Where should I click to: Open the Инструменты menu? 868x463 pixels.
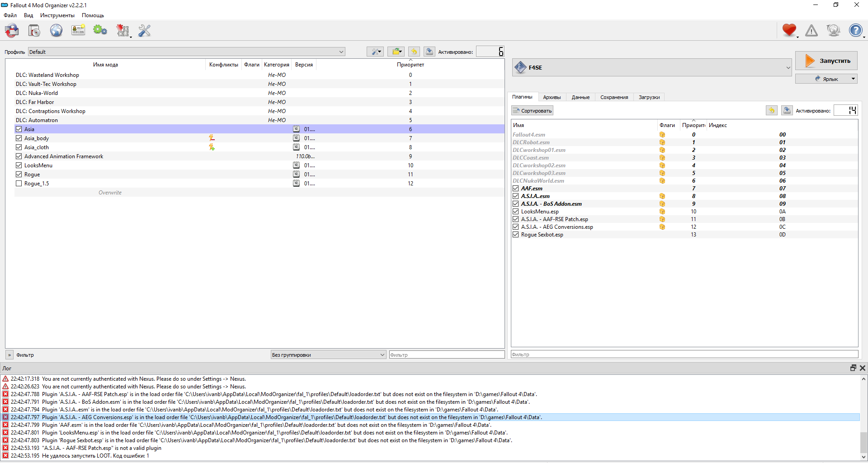pyautogui.click(x=57, y=15)
